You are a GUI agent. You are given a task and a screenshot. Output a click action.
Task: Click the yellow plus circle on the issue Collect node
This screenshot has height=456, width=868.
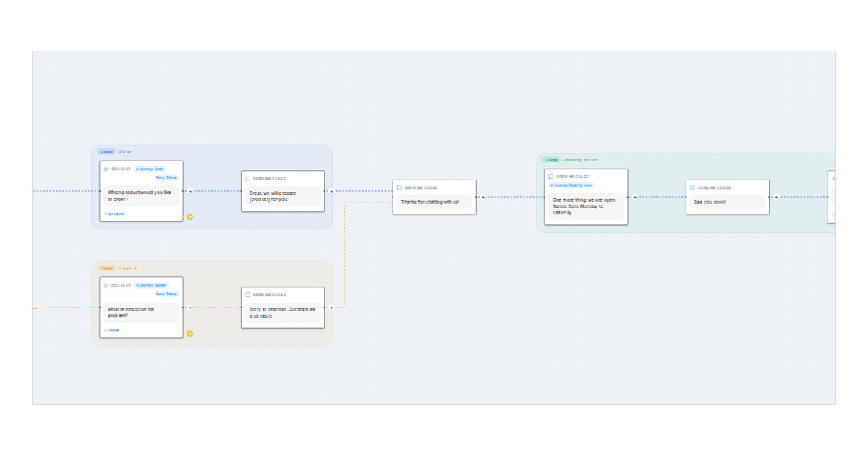[190, 333]
